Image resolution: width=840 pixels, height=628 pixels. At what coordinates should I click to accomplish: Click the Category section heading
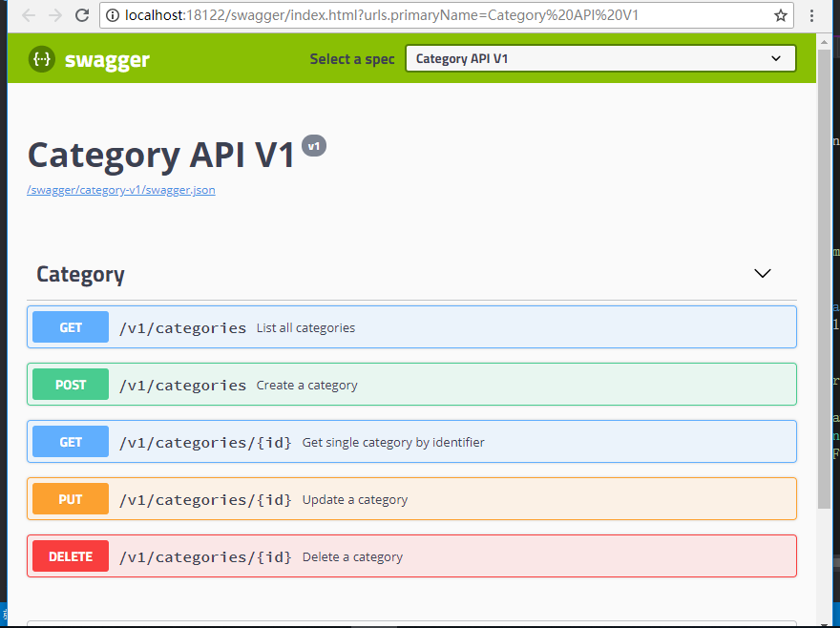coord(80,274)
